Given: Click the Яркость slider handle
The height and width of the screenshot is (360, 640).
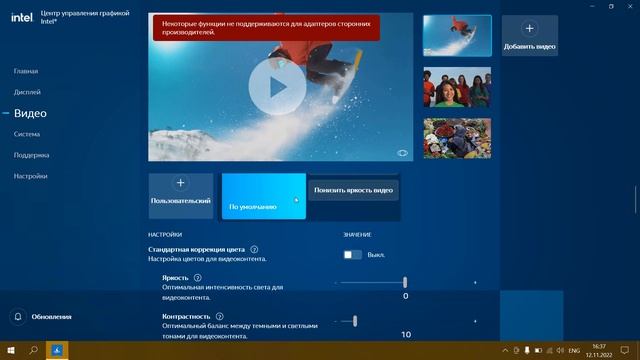Looking at the screenshot, I should [405, 282].
